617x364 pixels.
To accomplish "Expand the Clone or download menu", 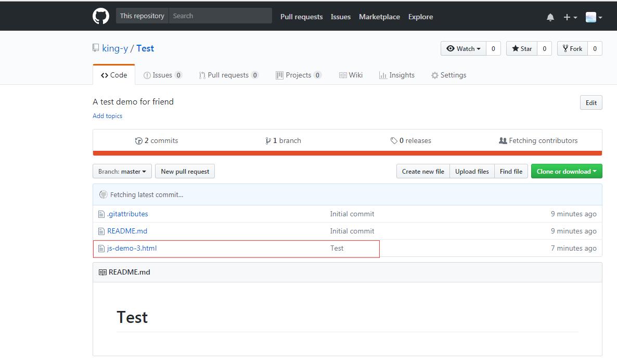I will (x=566, y=172).
